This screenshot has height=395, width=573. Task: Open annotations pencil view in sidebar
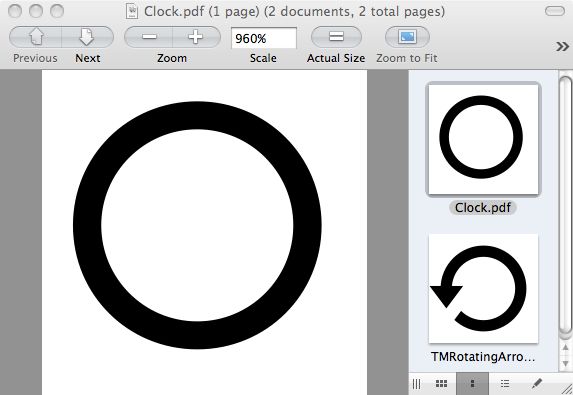536,384
